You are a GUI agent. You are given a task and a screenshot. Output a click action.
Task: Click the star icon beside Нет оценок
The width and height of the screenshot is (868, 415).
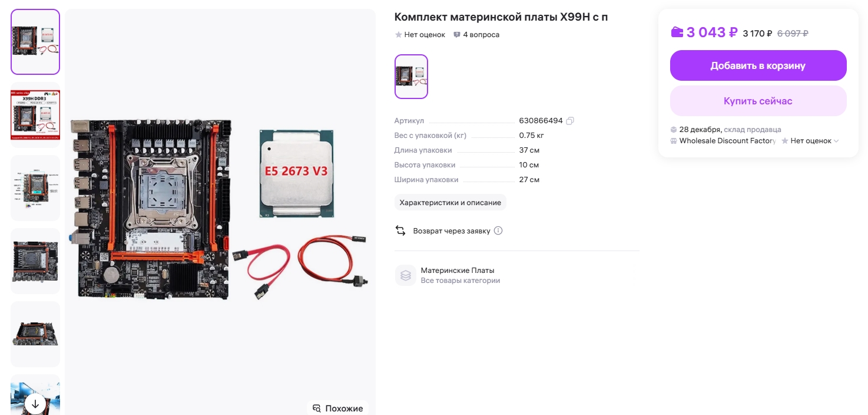pyautogui.click(x=399, y=35)
